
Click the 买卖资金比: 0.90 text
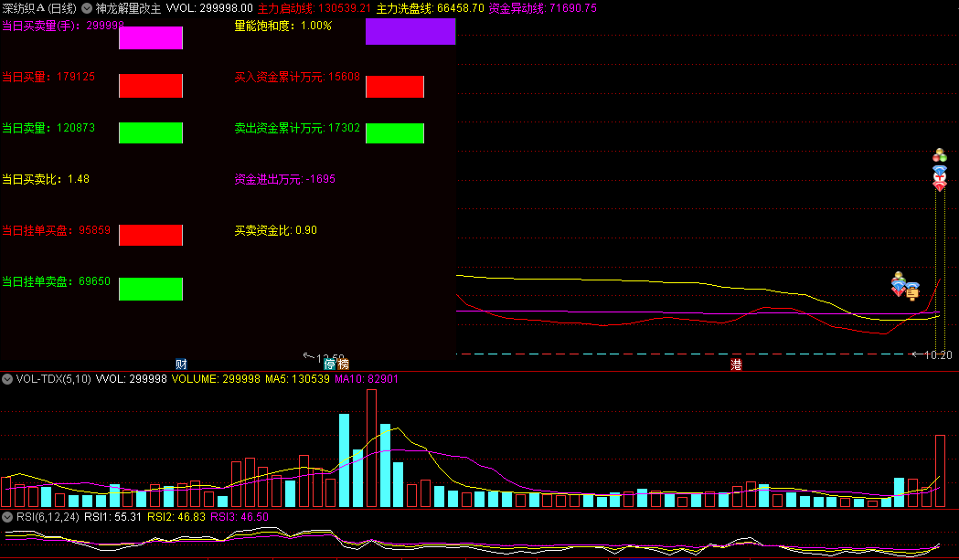click(x=276, y=230)
